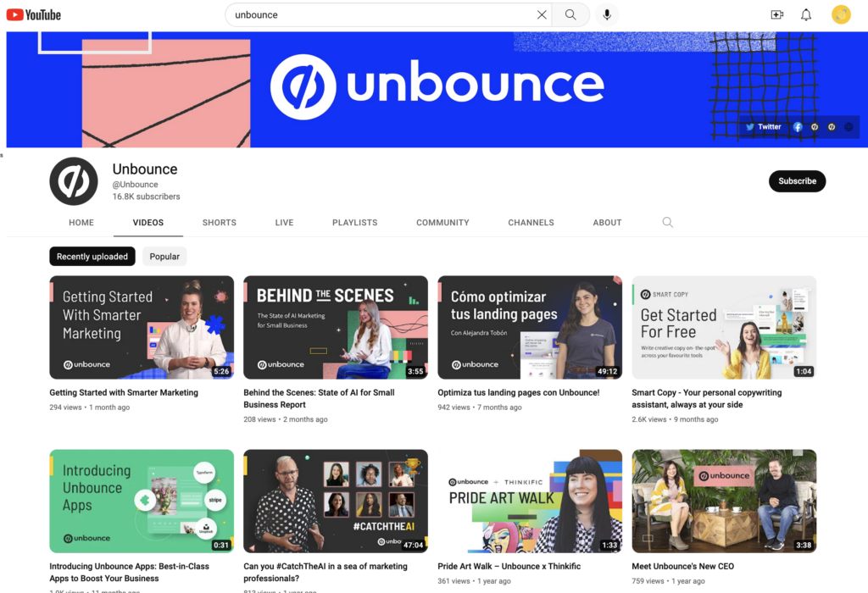
Task: Play the #CATCHTHEAI video thumbnail
Action: click(x=336, y=502)
